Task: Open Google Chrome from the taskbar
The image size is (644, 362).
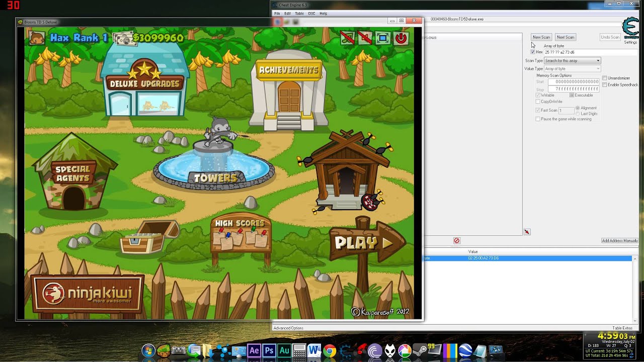Action: (330, 350)
